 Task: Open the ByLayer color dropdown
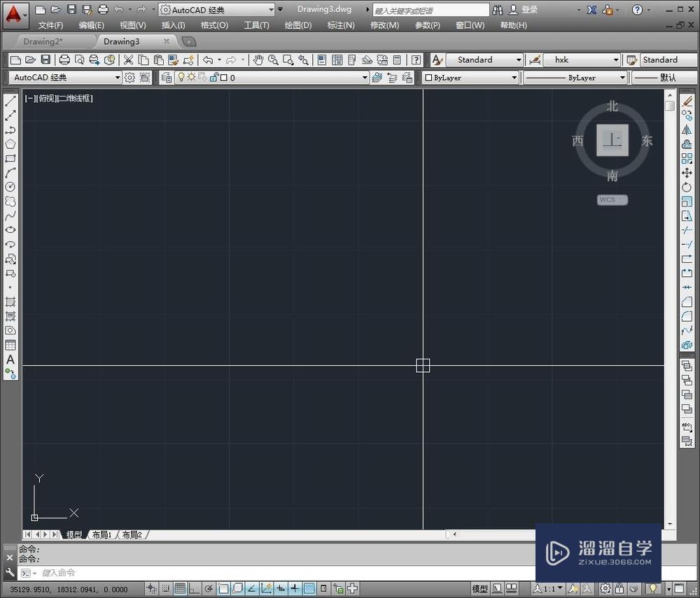[x=513, y=77]
